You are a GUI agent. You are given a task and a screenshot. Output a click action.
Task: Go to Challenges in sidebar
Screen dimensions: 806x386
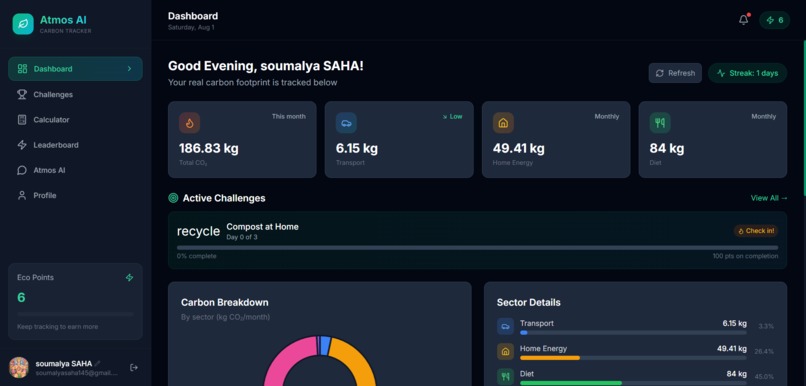(75, 95)
